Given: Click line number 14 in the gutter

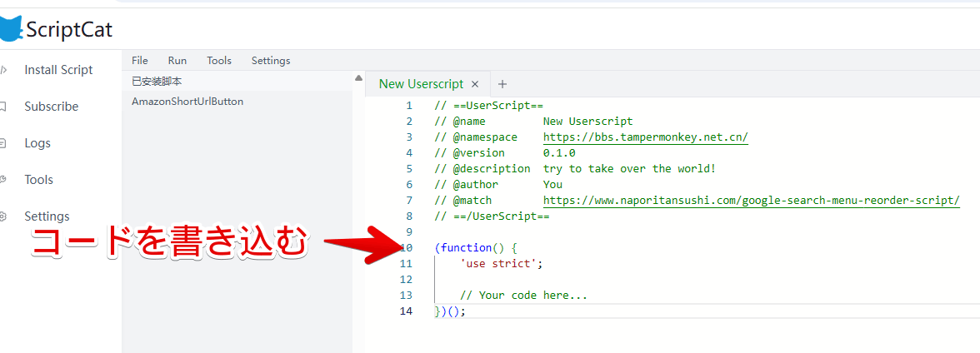Looking at the screenshot, I should [407, 311].
